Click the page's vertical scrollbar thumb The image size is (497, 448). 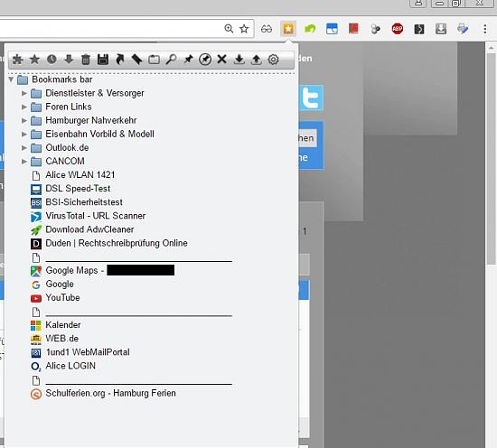(x=492, y=158)
